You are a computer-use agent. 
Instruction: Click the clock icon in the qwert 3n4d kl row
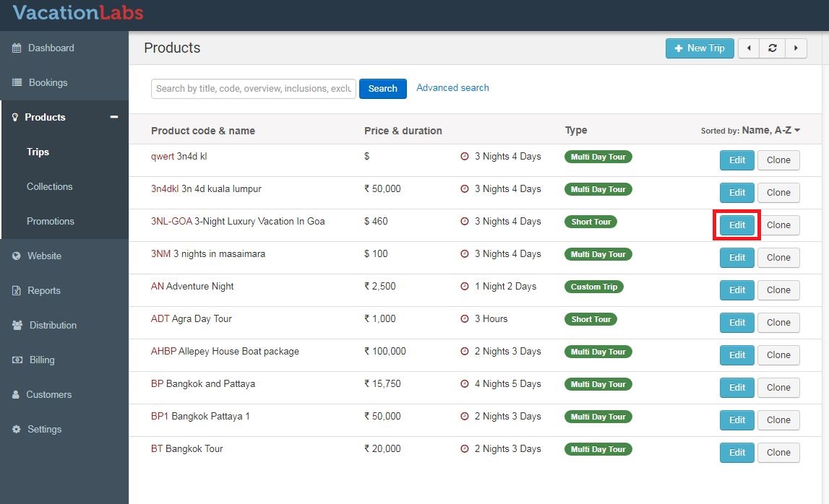[x=464, y=157]
